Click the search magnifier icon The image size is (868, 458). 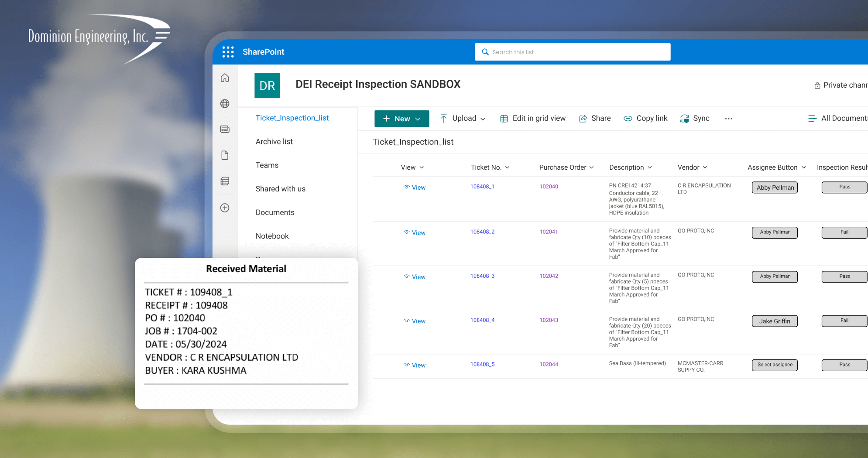pos(485,52)
